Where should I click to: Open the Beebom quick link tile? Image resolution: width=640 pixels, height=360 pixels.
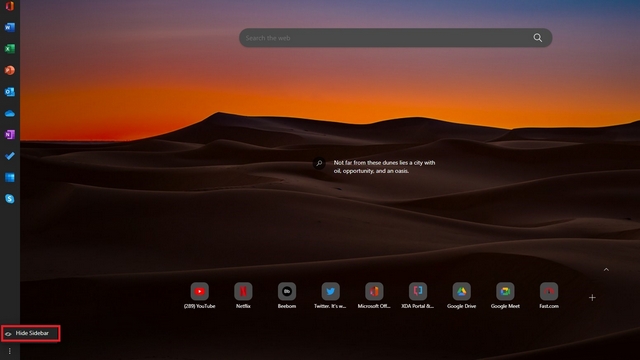coord(287,296)
